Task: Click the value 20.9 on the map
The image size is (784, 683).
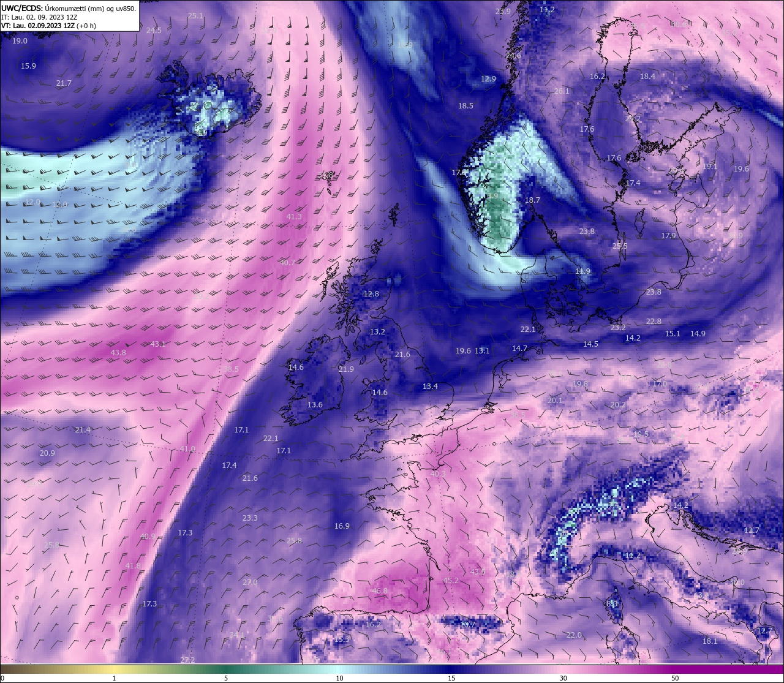Action: click(x=47, y=453)
